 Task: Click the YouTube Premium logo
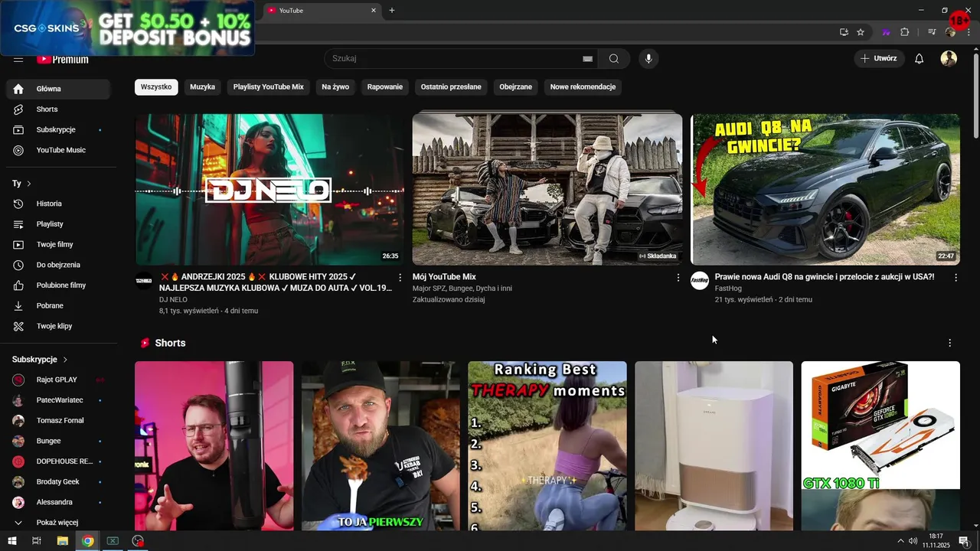(63, 59)
